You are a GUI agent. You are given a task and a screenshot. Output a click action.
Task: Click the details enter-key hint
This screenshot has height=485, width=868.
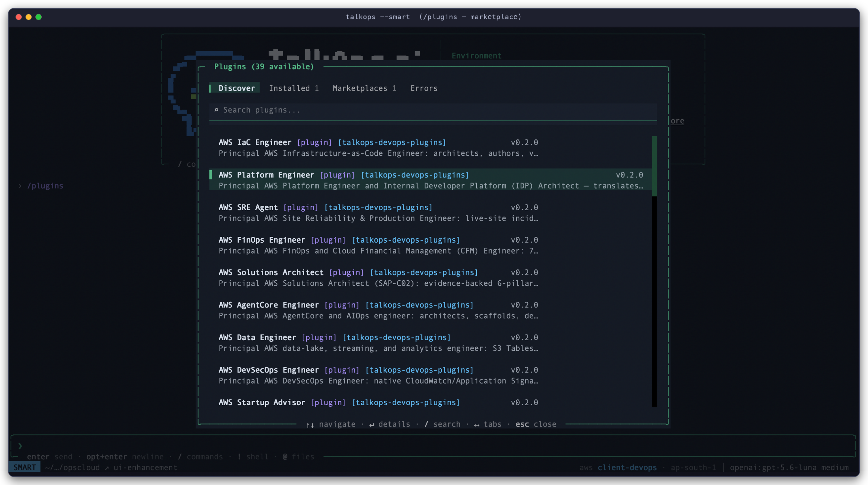[x=390, y=424]
